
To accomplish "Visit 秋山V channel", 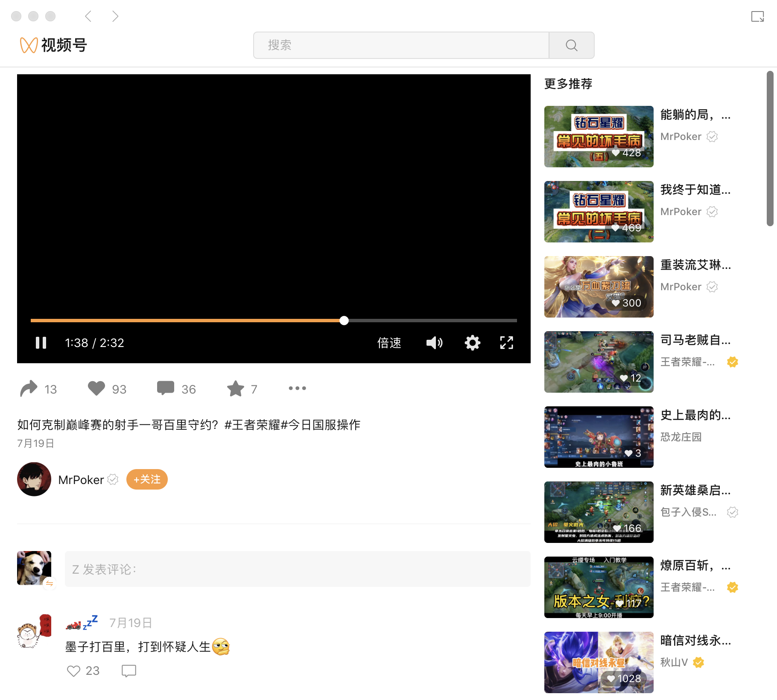I will 674,662.
